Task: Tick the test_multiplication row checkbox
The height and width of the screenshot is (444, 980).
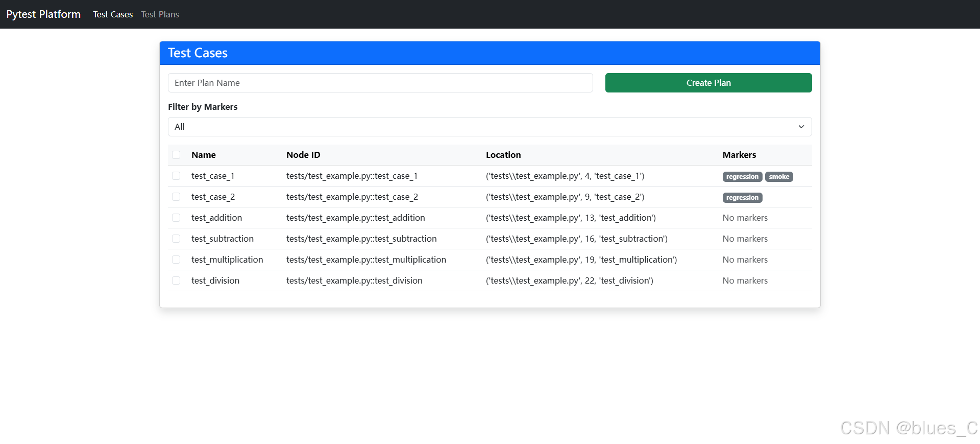Action: pos(176,260)
